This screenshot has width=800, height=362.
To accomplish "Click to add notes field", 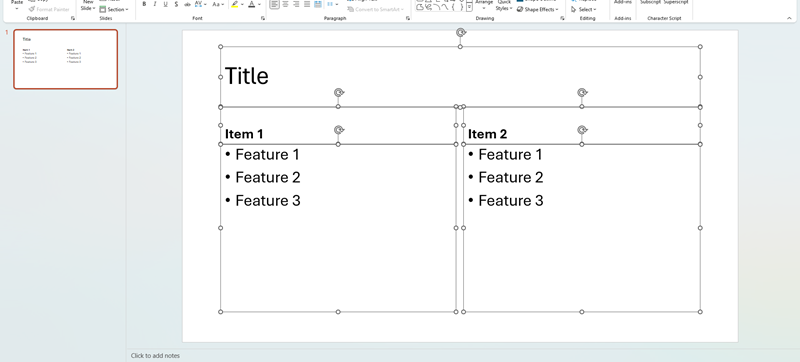I will click(x=155, y=356).
